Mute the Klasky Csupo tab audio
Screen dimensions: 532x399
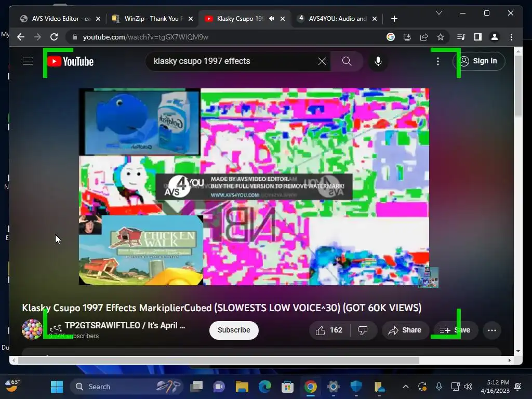coord(271,19)
